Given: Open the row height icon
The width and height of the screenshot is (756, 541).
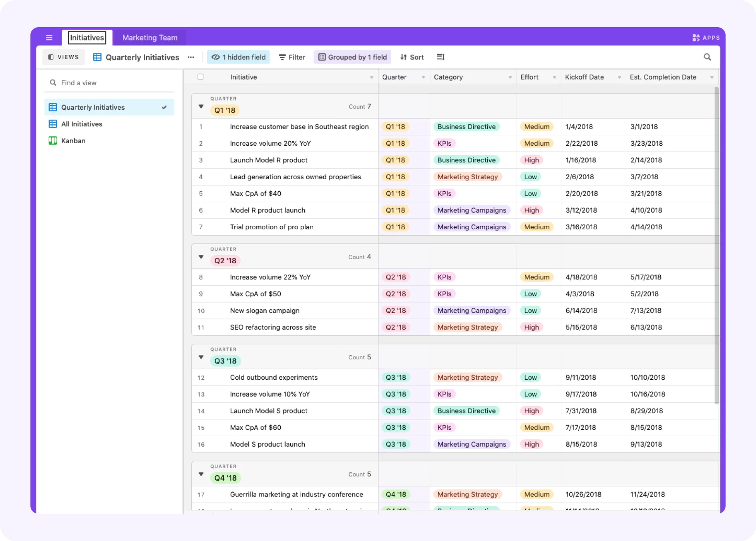Looking at the screenshot, I should point(440,57).
